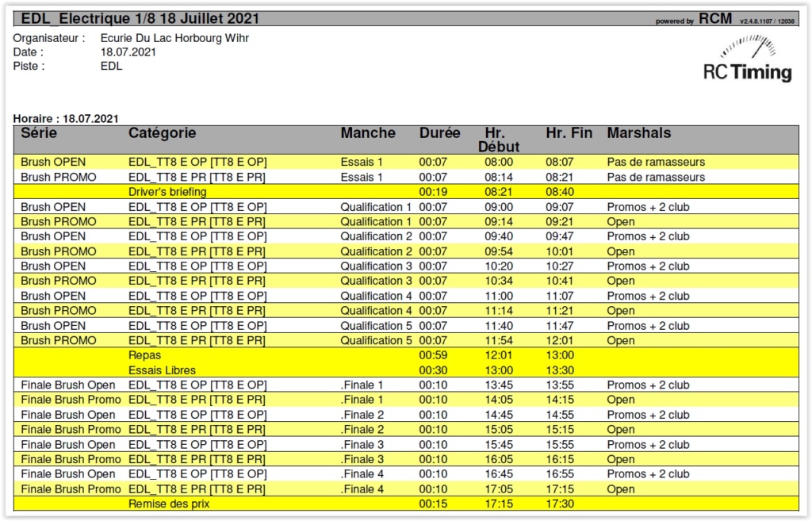Click organizer name 'Ecurie Du Lac Horbourg Wihr'
The image size is (812, 521).
174,38
